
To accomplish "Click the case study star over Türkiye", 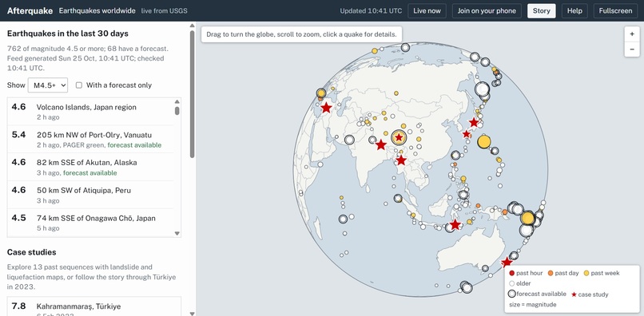I will point(326,108).
